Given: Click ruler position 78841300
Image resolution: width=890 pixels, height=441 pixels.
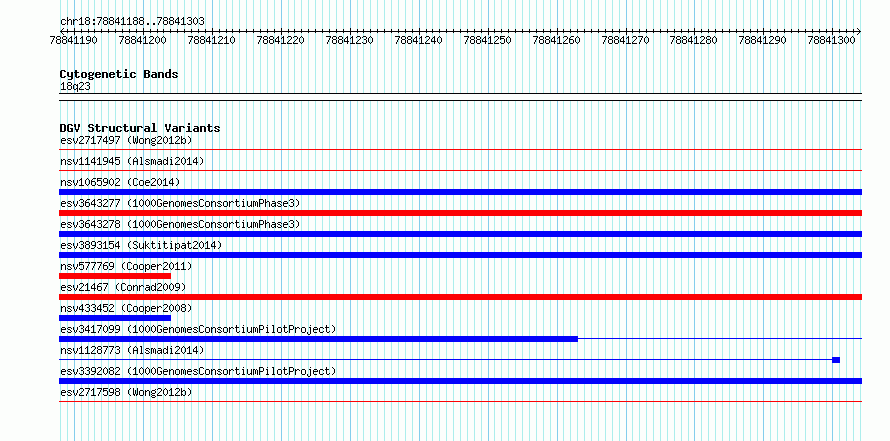Looking at the screenshot, I should tap(832, 40).
